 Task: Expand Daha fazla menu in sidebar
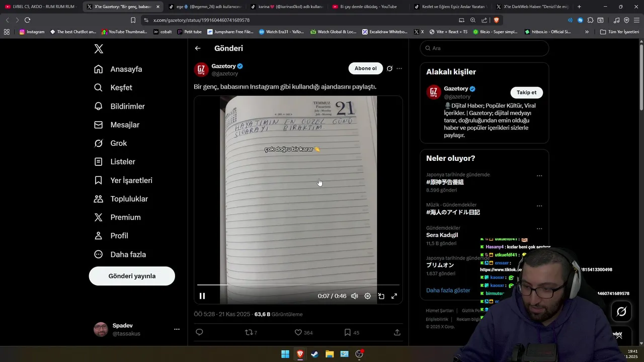[x=120, y=254]
